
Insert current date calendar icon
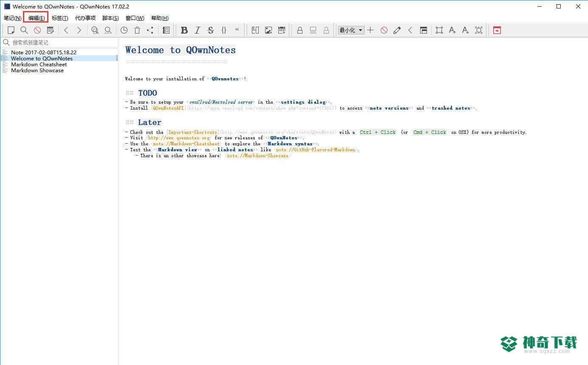[282, 30]
